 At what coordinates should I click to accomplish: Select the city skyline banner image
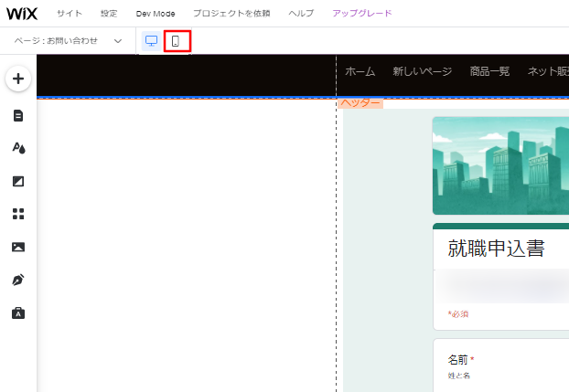pyautogui.click(x=500, y=165)
